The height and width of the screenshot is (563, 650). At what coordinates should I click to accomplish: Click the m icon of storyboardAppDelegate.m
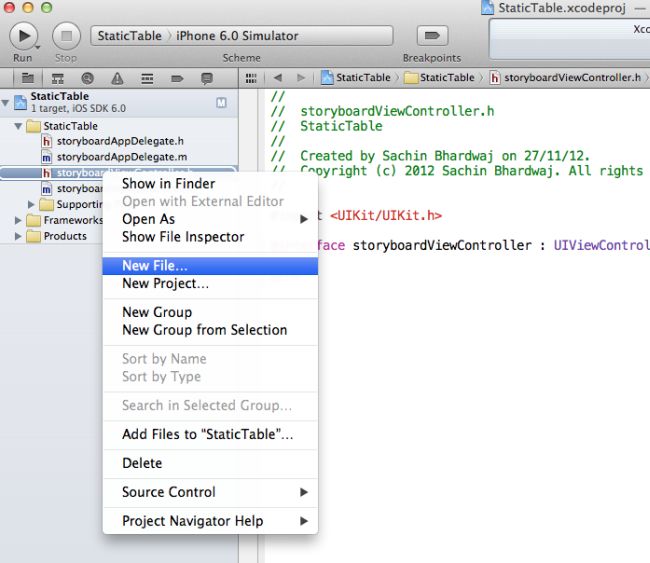(46, 157)
